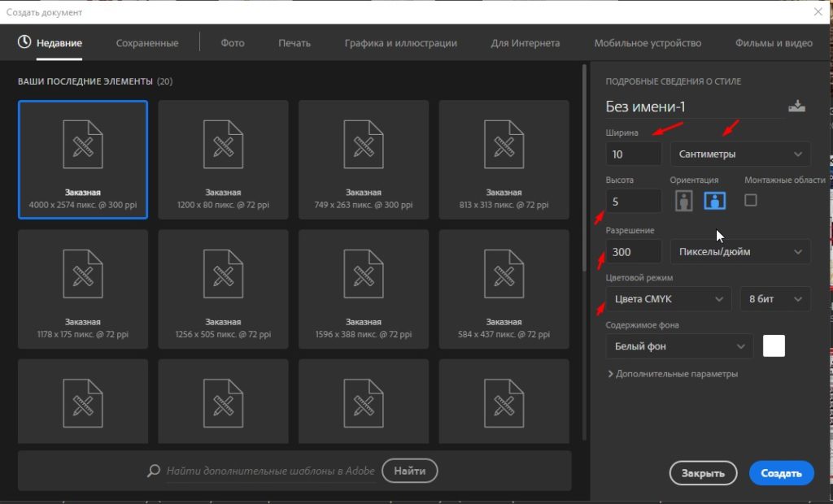Viewport: 833px width, 504px height.
Task: Click the save preset icon beside document name
Action: coord(796,106)
